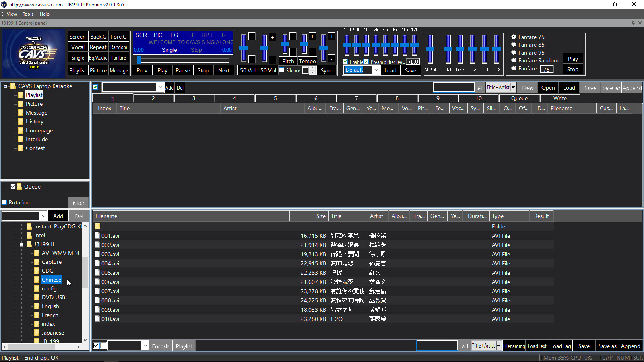Select the Fanfare Random radio button

click(514, 60)
